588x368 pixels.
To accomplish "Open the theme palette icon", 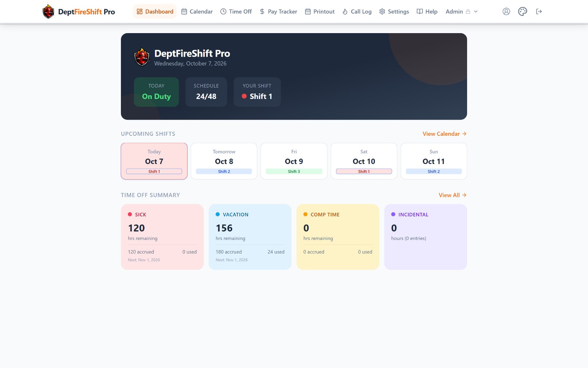I will click(523, 11).
